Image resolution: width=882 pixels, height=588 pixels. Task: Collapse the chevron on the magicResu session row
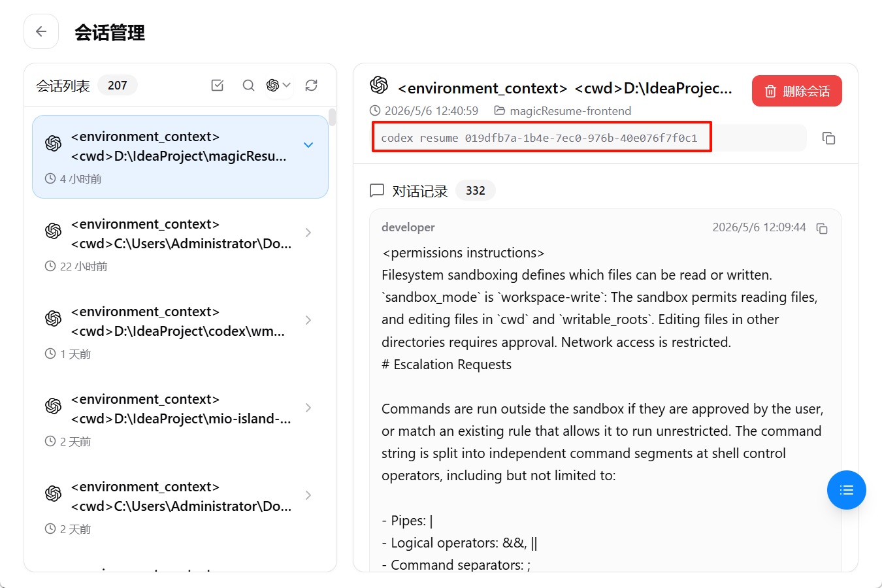(x=308, y=145)
